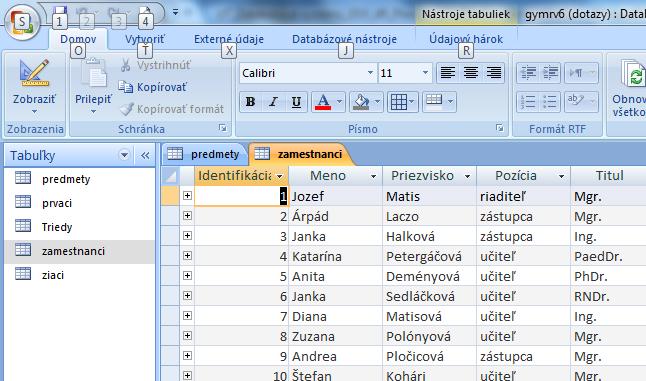The height and width of the screenshot is (381, 646).
Task: Apply fill bucket background color
Action: tap(361, 102)
